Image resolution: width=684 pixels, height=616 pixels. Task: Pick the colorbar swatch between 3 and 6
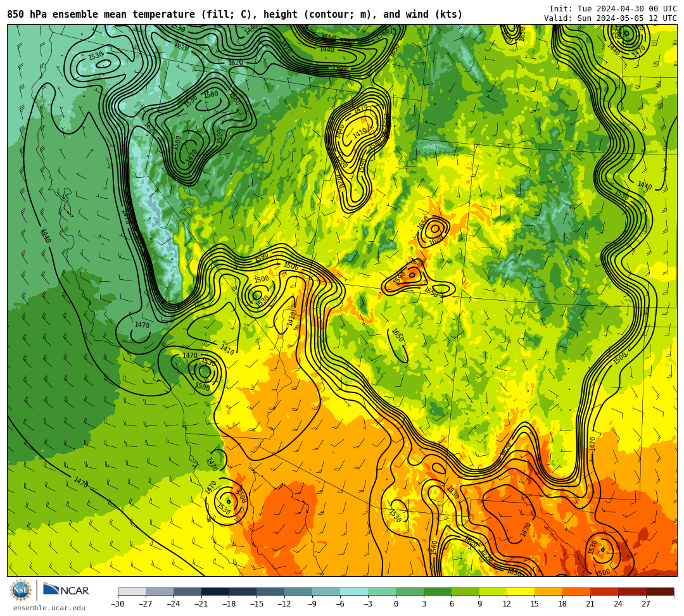[x=438, y=592]
